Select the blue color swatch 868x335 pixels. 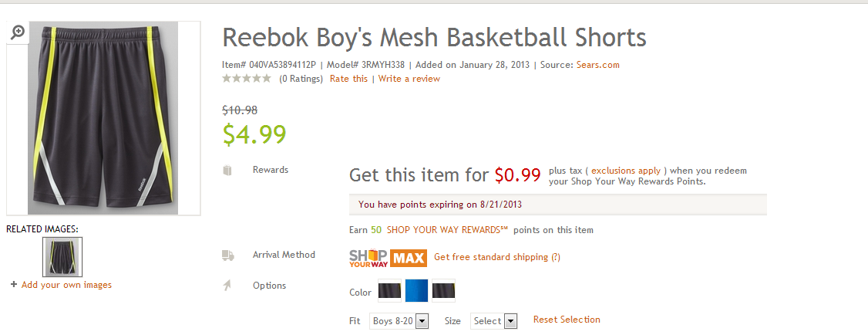pyautogui.click(x=416, y=291)
